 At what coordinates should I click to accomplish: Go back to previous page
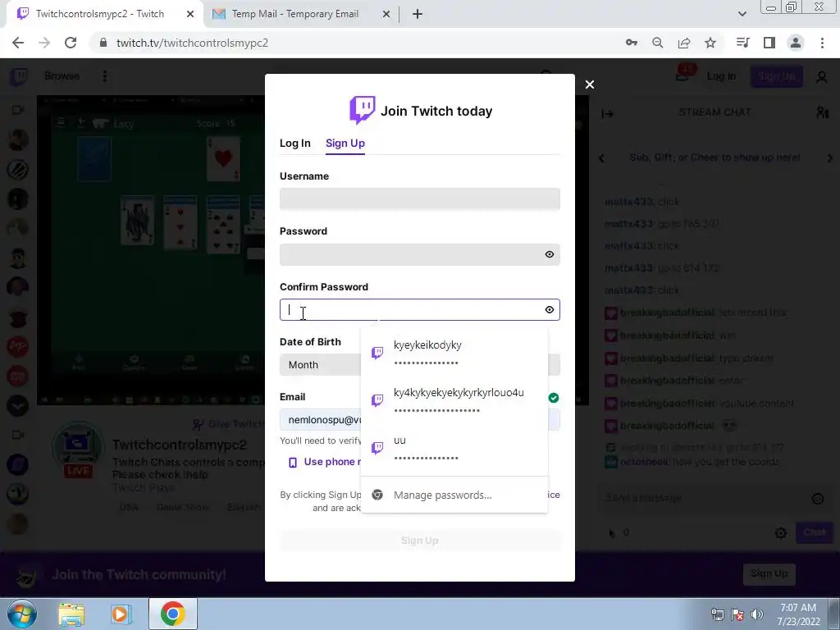(x=18, y=43)
